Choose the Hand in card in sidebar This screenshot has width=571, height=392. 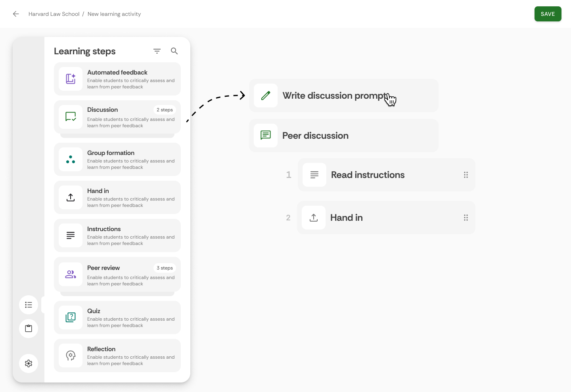(117, 197)
